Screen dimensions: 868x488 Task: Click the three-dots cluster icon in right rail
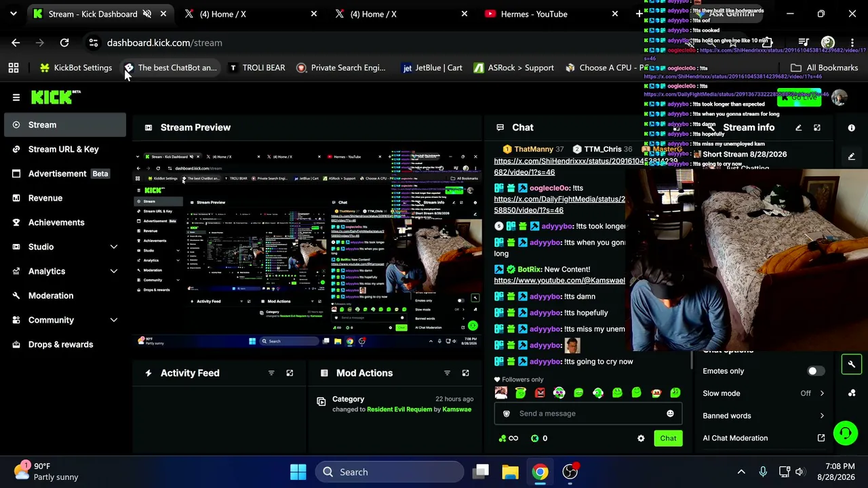[x=852, y=393]
